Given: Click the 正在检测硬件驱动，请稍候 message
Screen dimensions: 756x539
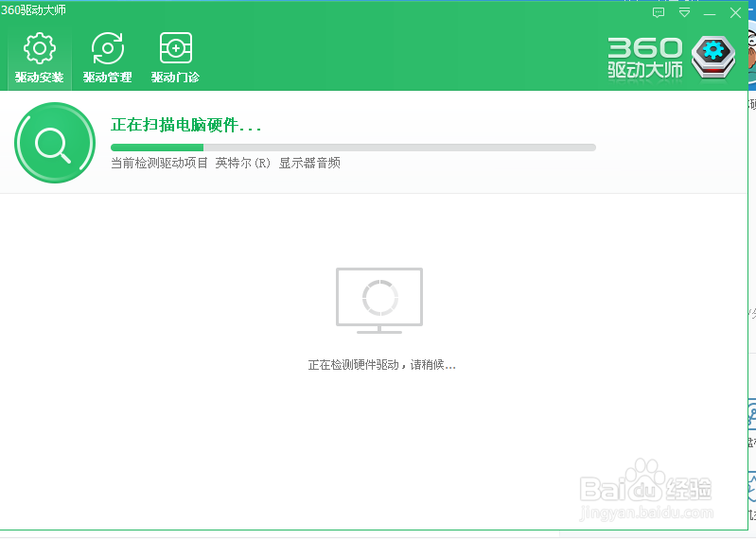Looking at the screenshot, I should pyautogui.click(x=381, y=365).
